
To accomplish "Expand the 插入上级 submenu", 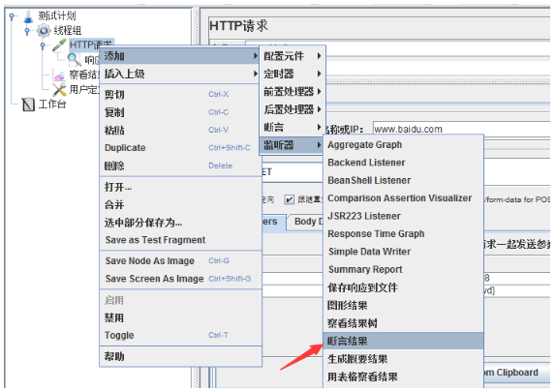I will click(180, 74).
